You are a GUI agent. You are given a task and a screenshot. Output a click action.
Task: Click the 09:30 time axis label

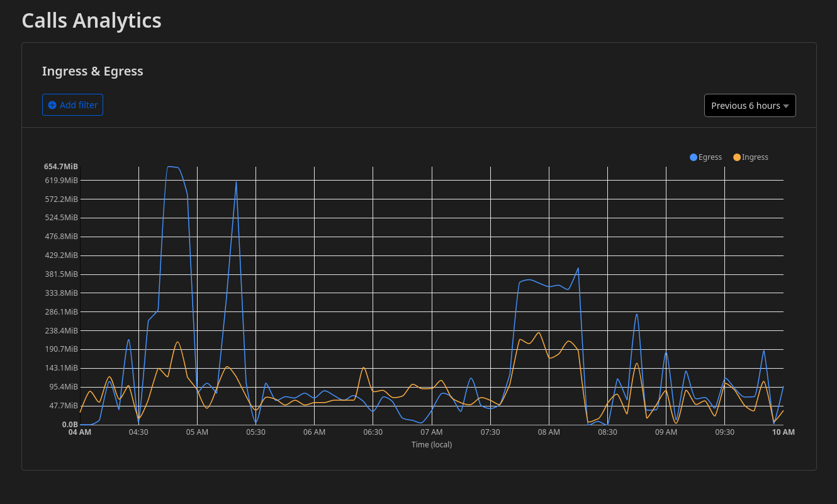[724, 432]
